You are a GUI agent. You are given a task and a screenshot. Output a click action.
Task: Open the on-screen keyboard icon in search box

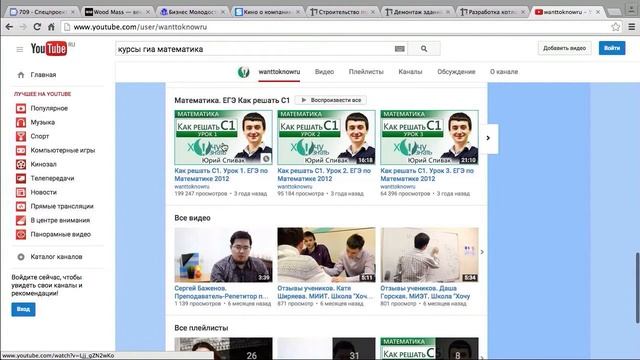click(400, 49)
